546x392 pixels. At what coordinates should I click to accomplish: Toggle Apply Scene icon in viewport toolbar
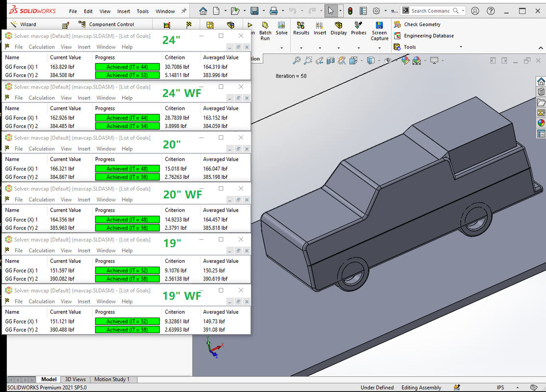point(417,61)
